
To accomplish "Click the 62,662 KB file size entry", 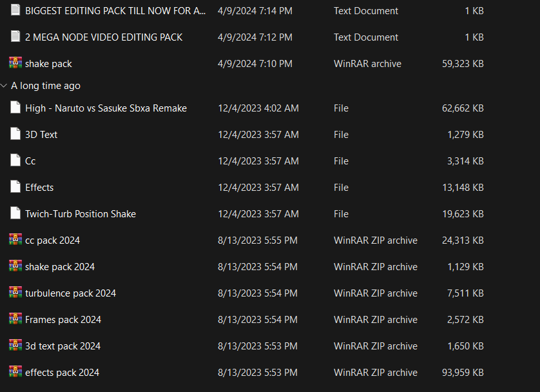I will (x=463, y=108).
